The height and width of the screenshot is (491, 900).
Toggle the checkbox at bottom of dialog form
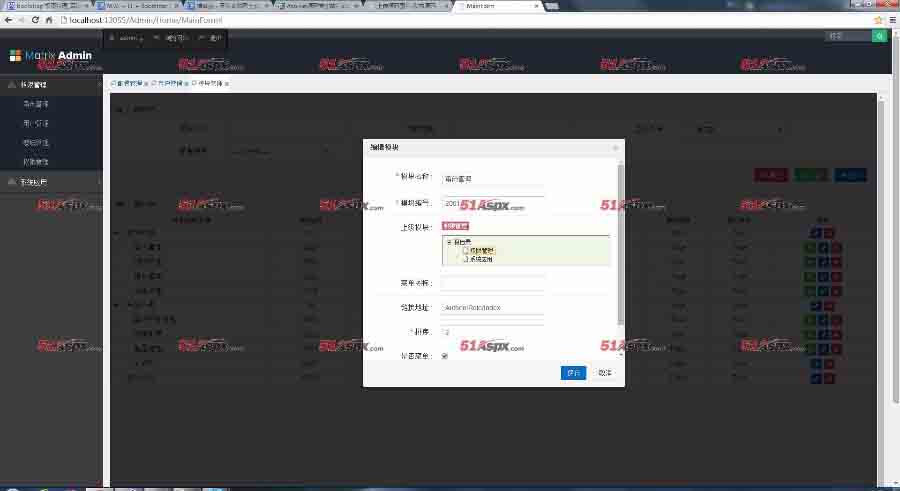tap(445, 355)
